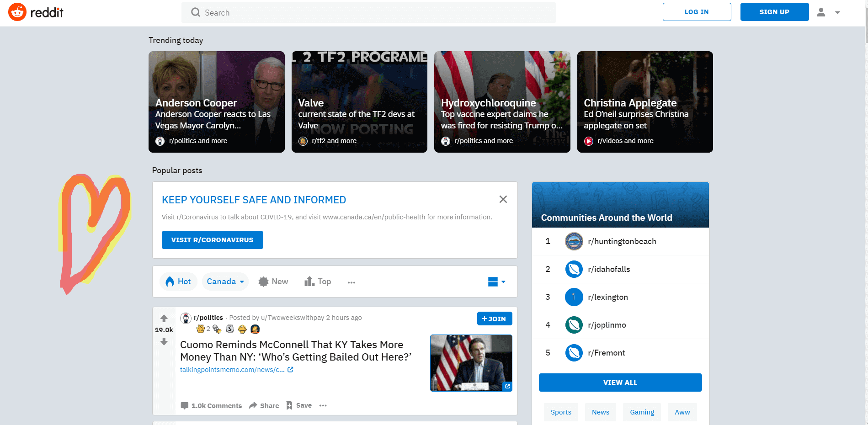This screenshot has width=868, height=425.
Task: Open the sort overflow ellipsis after Top
Action: [351, 282]
